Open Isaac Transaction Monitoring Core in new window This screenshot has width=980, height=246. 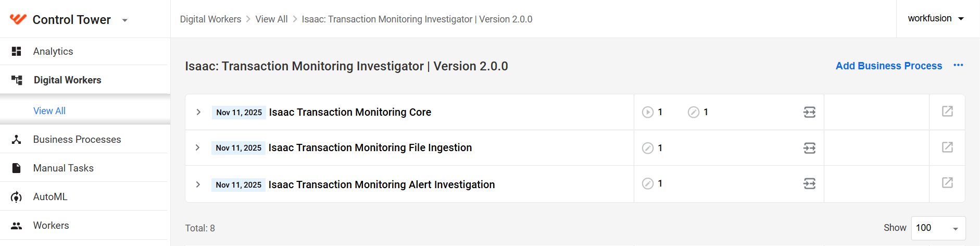coord(947,111)
